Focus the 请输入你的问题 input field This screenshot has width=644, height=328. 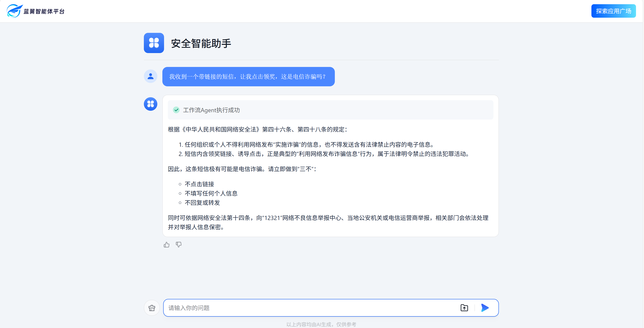coord(310,308)
